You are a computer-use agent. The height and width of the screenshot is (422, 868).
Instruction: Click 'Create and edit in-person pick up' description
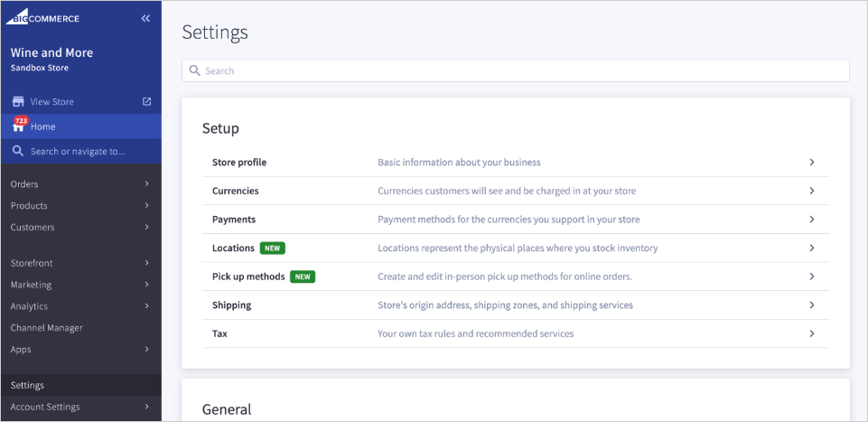tap(505, 277)
